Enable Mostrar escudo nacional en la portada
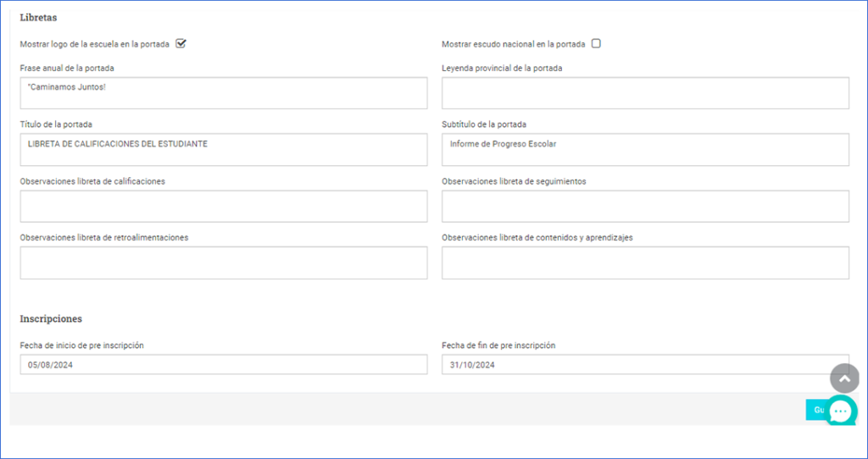868x459 pixels. 596,44
